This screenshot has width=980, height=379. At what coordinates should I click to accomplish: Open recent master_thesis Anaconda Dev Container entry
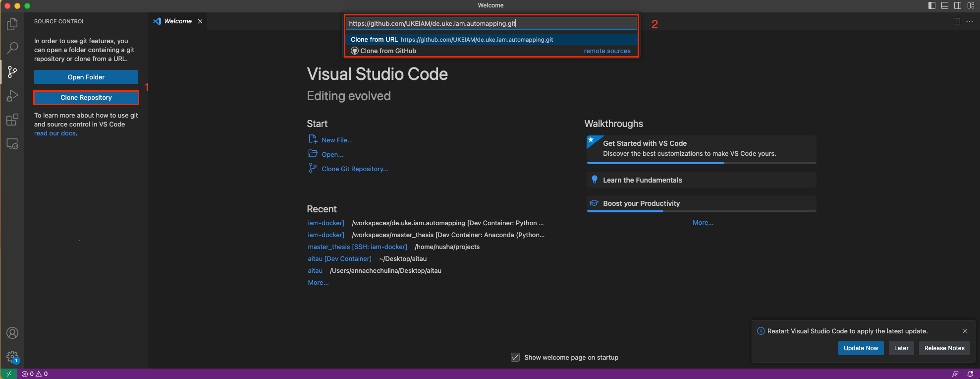(x=326, y=235)
